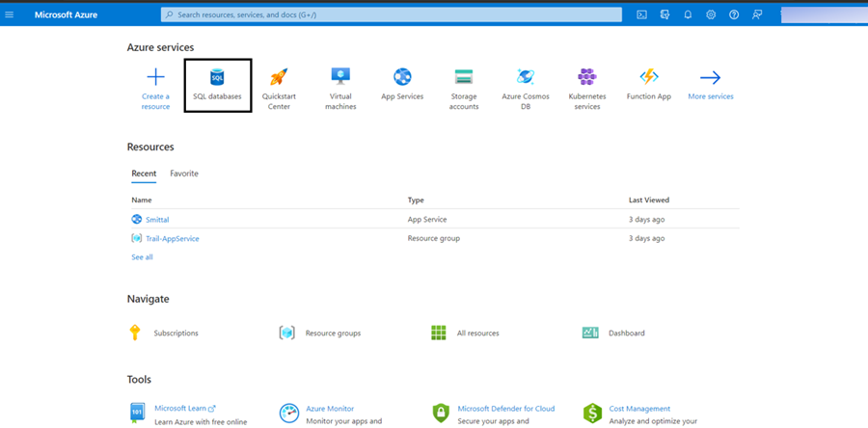Click the Smittal row's 3 days ago value
The image size is (868, 428).
pyautogui.click(x=646, y=220)
